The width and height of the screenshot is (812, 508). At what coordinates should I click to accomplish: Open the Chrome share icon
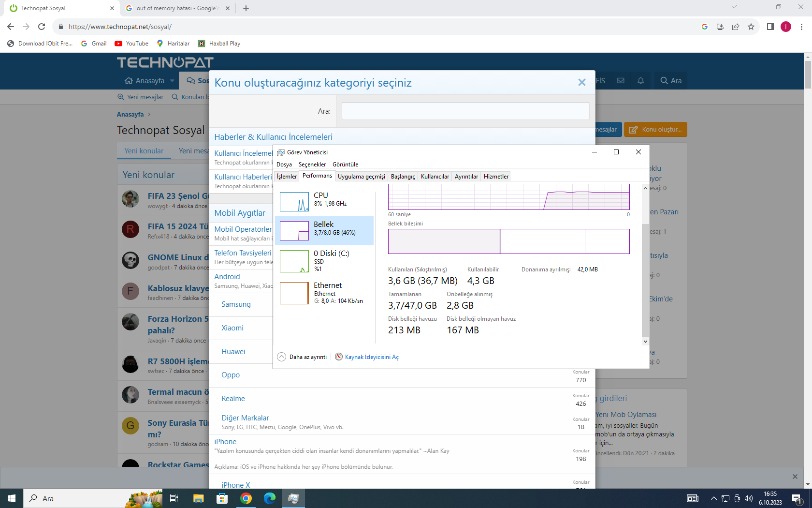pyautogui.click(x=736, y=27)
